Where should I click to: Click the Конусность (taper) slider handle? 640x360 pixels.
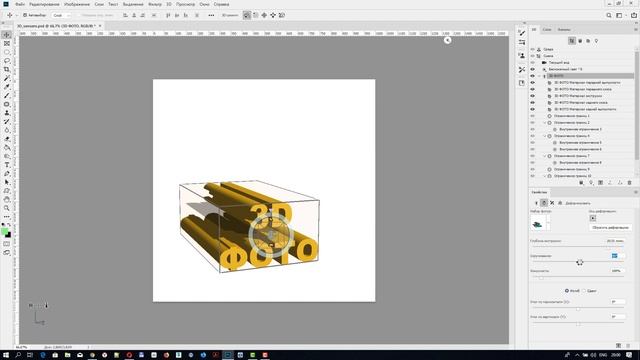[541, 278]
